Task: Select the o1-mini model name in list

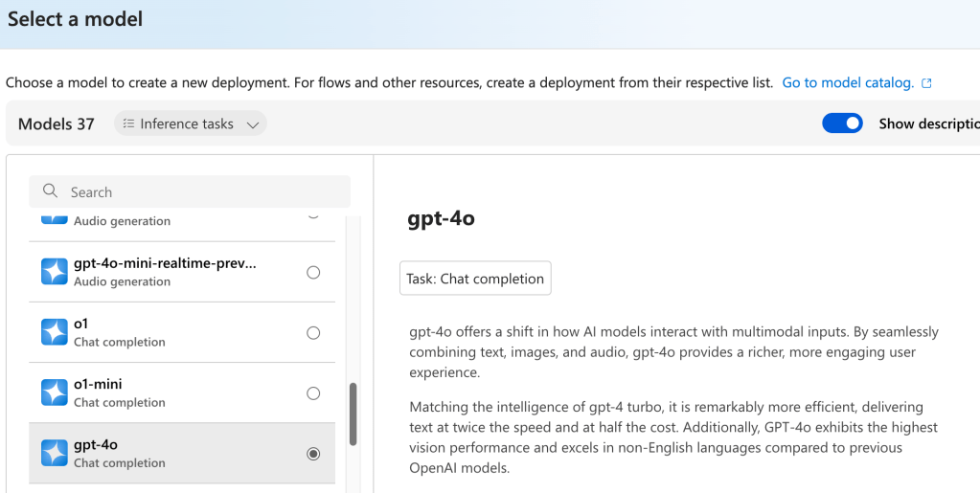Action: (x=98, y=384)
